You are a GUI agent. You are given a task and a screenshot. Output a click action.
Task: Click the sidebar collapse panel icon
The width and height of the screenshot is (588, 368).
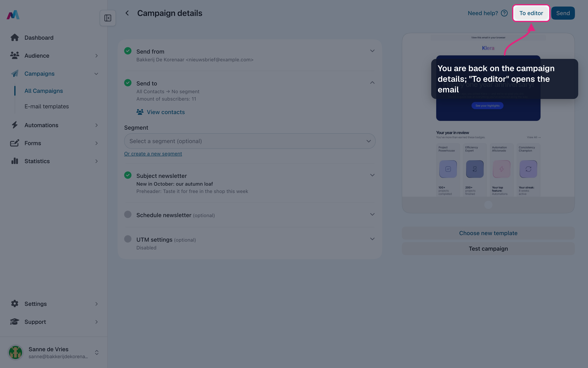point(108,18)
